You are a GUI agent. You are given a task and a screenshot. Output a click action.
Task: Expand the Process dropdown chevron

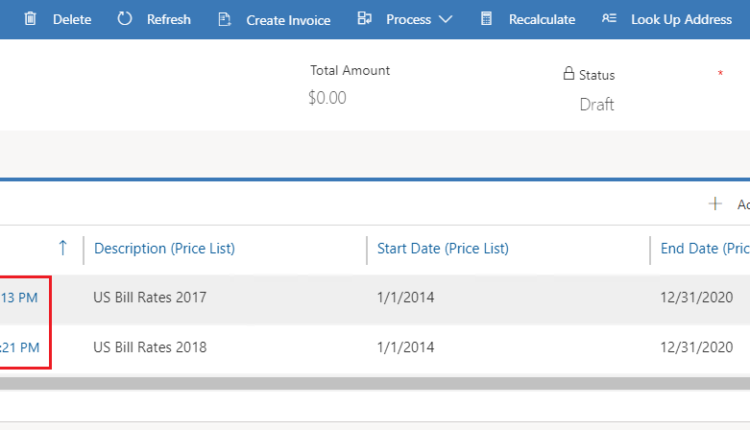click(x=445, y=19)
